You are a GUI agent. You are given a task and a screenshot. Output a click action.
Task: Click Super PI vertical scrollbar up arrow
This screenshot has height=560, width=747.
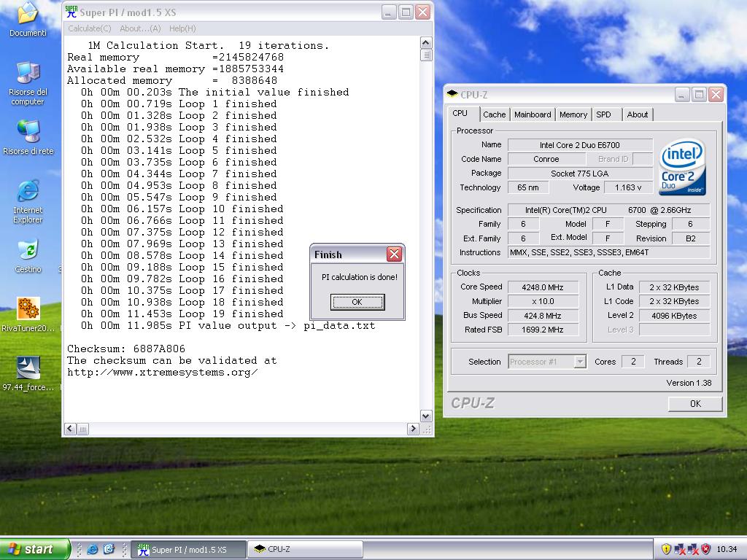[x=426, y=42]
